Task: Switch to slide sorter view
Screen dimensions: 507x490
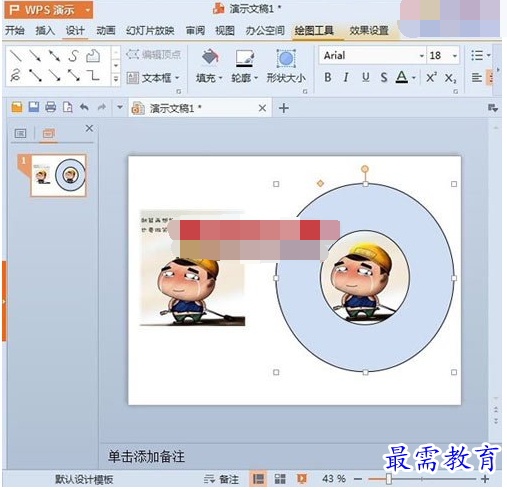Action: point(280,479)
